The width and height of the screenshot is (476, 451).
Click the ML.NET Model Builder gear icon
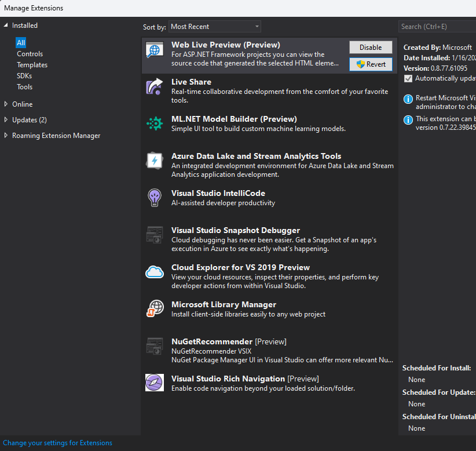[155, 123]
